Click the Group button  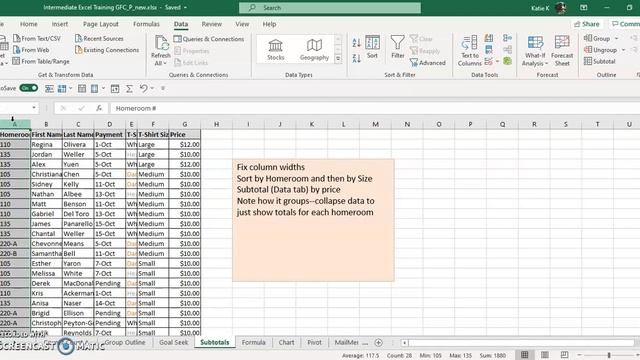point(597,38)
